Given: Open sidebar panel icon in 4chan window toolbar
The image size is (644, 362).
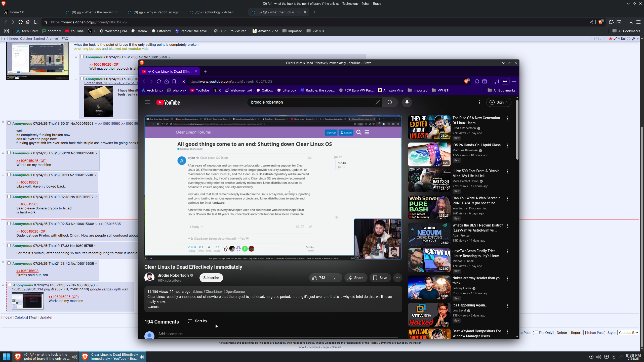Looking at the screenshot, I should pyautogui.click(x=619, y=22).
